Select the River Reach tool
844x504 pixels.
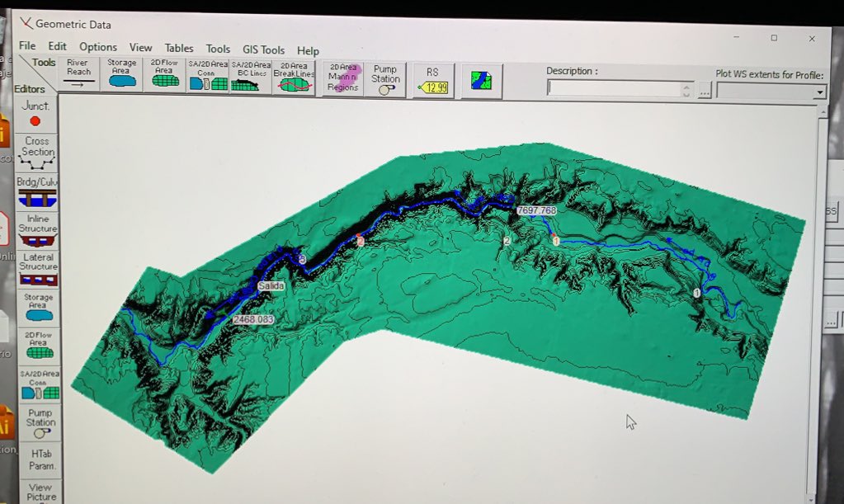pyautogui.click(x=79, y=73)
